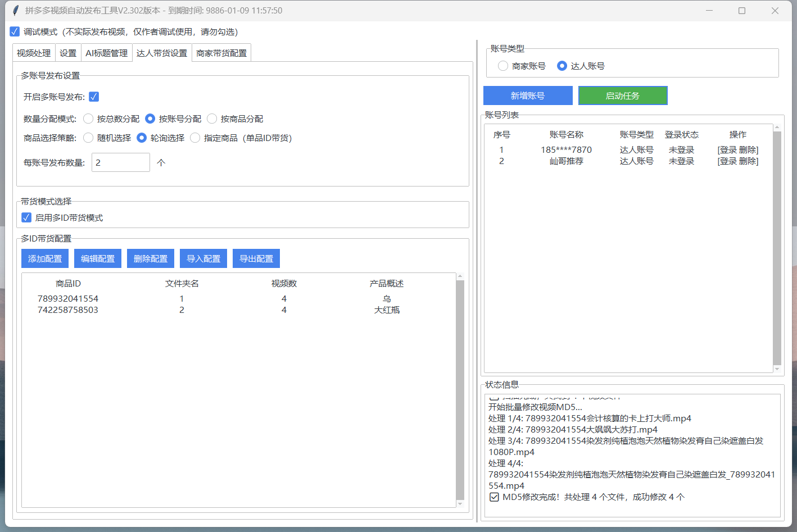The height and width of the screenshot is (532, 797).
Task: Minimize the window
Action: pyautogui.click(x=709, y=11)
